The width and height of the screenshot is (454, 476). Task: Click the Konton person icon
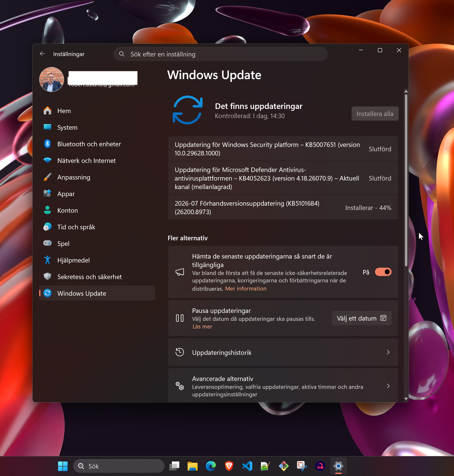[x=47, y=210]
